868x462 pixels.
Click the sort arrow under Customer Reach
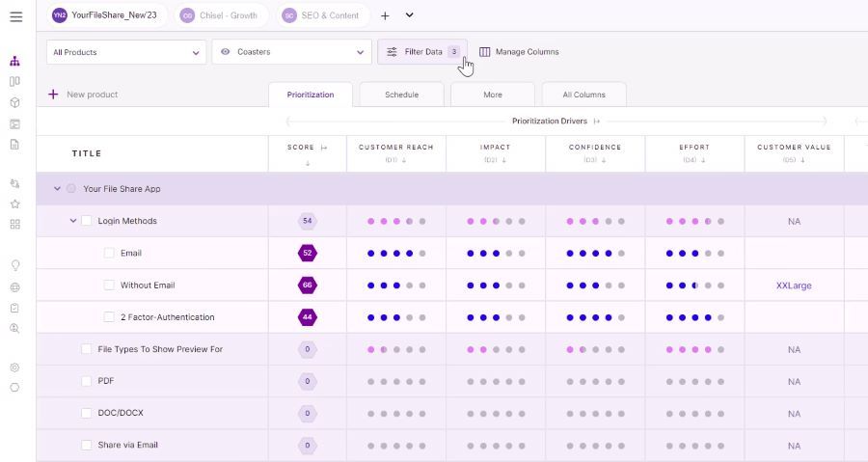click(404, 160)
